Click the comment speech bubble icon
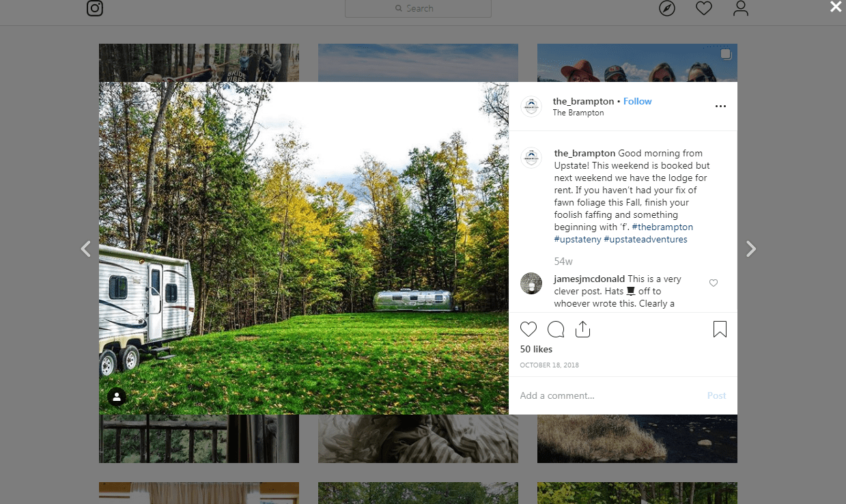The height and width of the screenshot is (504, 846). coord(556,330)
